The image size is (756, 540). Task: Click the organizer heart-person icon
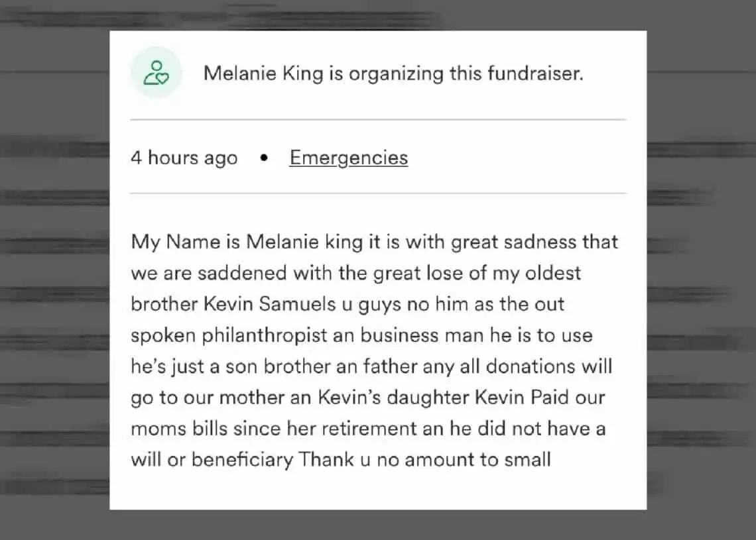[x=156, y=73]
